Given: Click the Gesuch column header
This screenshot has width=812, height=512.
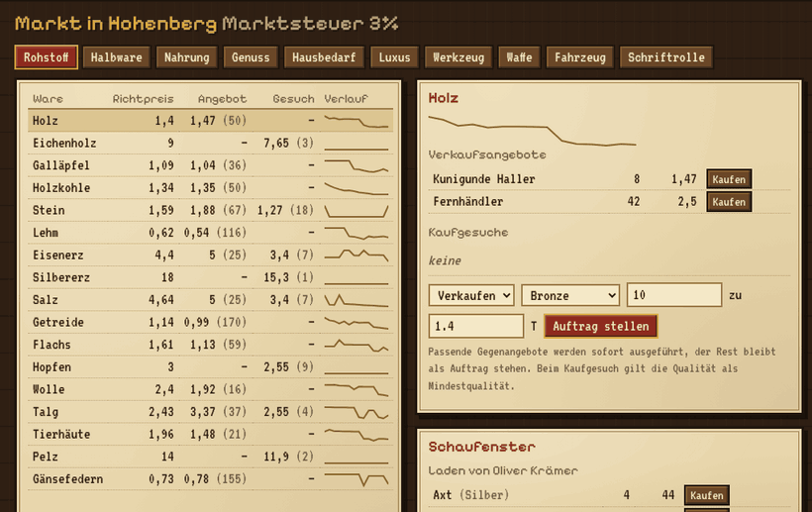Looking at the screenshot, I should coord(294,99).
